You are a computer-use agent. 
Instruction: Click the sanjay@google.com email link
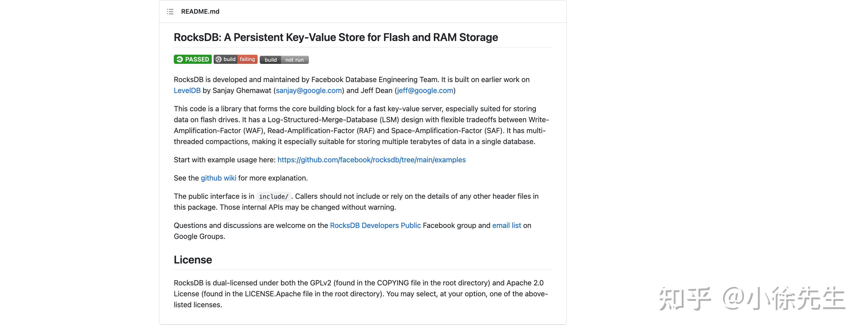(x=309, y=91)
